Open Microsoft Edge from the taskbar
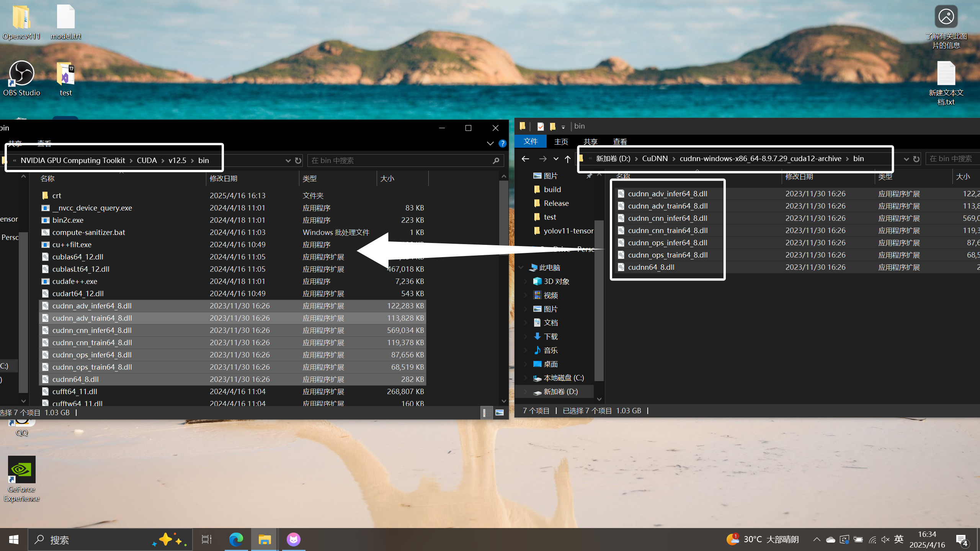The height and width of the screenshot is (551, 980). tap(236, 540)
